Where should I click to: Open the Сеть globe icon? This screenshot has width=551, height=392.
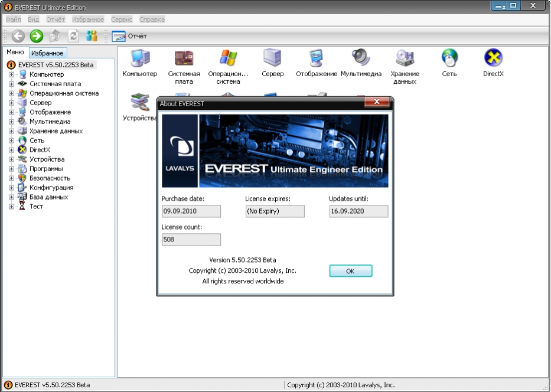(x=449, y=59)
